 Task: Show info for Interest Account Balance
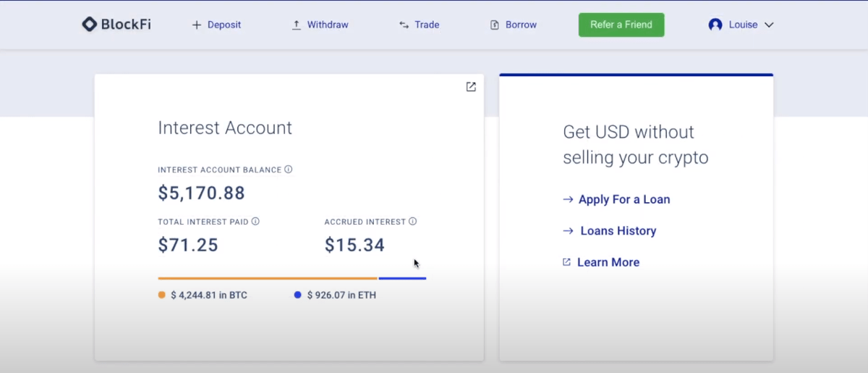pyautogui.click(x=289, y=169)
